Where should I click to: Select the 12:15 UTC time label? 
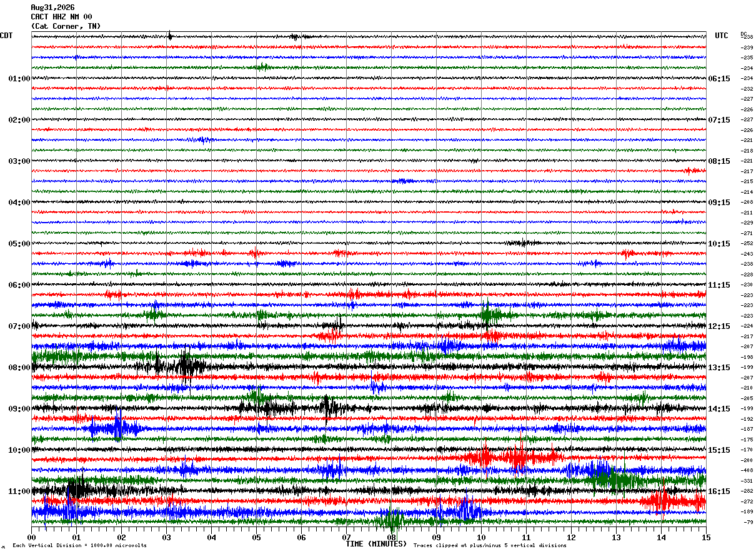pyautogui.click(x=719, y=326)
